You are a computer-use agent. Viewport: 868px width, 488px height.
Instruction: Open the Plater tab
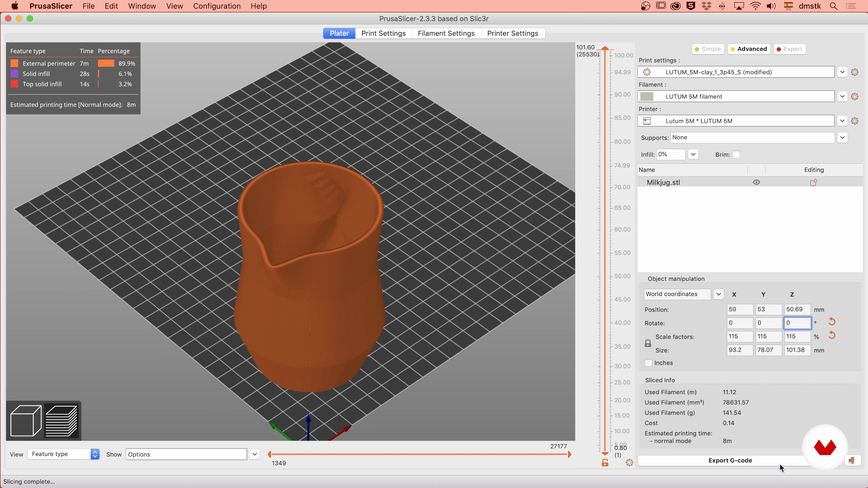point(339,33)
